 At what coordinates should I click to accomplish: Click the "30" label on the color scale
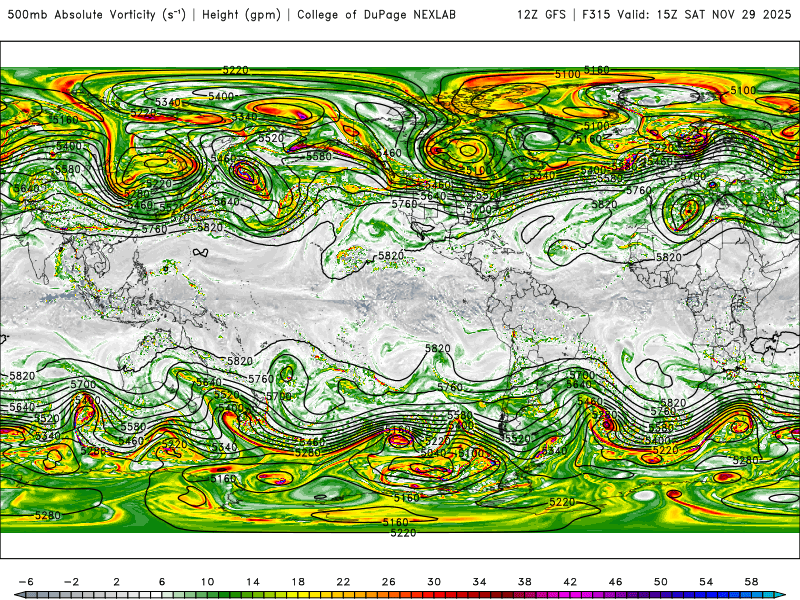pyautogui.click(x=434, y=582)
